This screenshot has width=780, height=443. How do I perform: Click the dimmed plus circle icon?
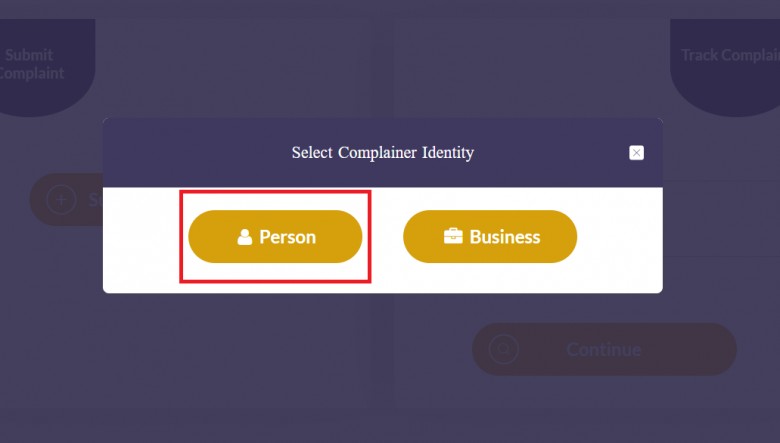pos(61,199)
